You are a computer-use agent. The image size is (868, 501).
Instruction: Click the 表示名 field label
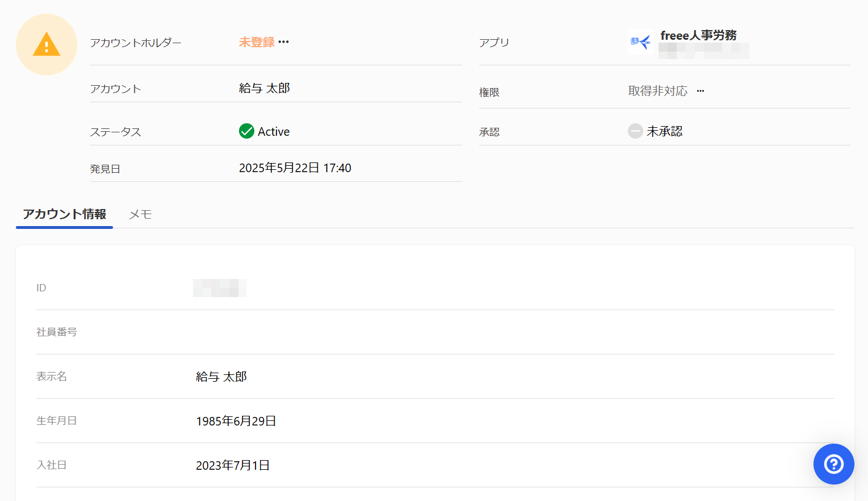(x=52, y=377)
